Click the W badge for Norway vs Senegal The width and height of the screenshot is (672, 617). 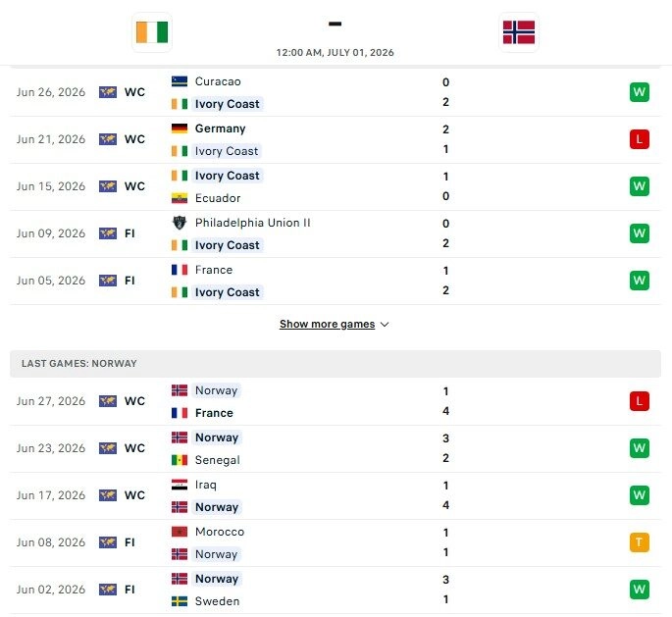[639, 448]
